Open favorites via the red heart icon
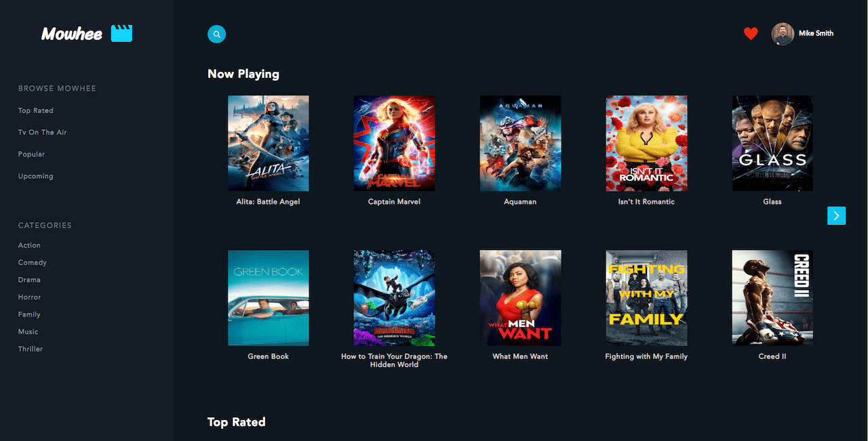This screenshot has height=441, width=868. click(x=751, y=33)
